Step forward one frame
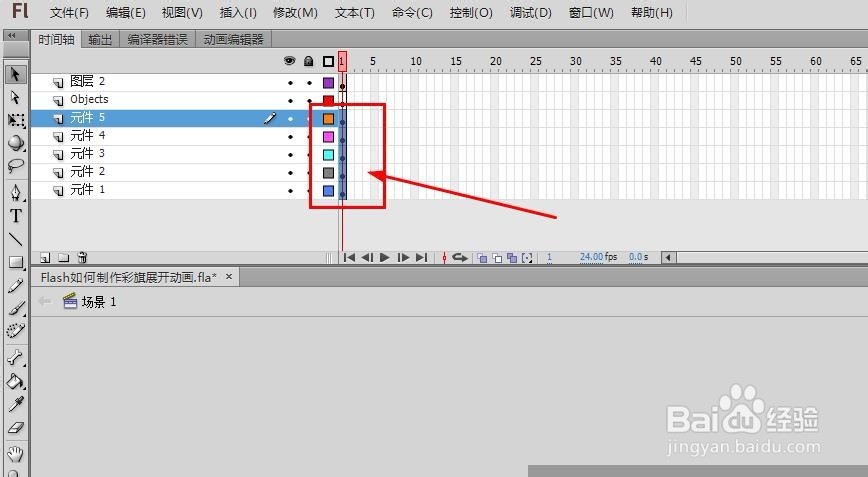Viewport: 868px width, 477px height. tap(404, 257)
